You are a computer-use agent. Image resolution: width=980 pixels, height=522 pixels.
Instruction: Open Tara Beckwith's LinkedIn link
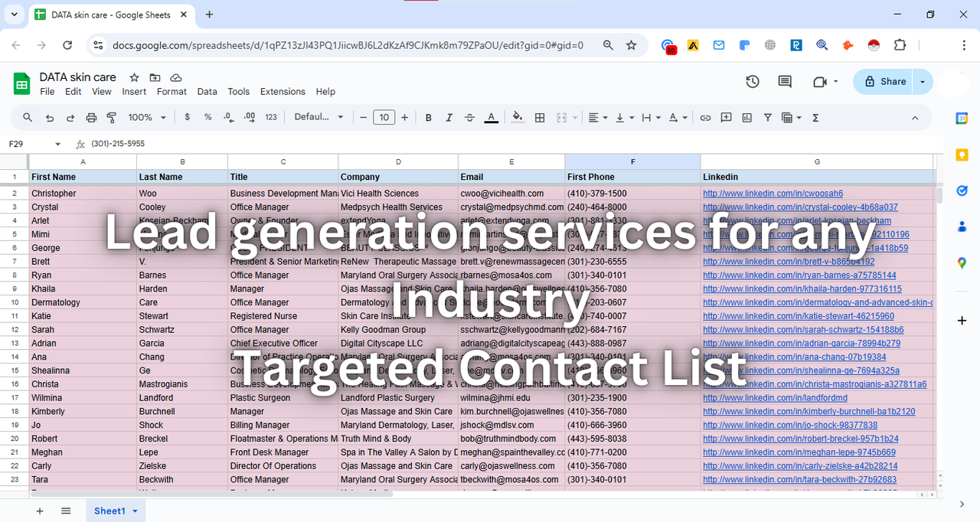coord(799,480)
